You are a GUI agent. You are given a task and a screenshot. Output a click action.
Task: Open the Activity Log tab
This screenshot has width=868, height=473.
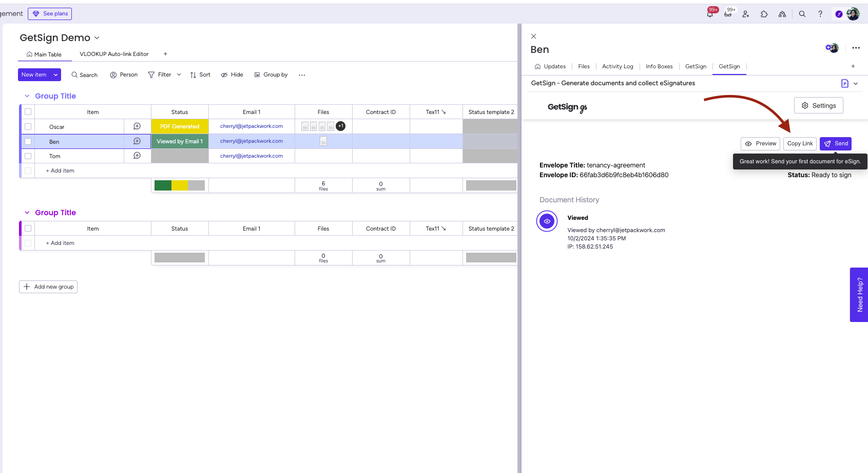[x=618, y=66]
